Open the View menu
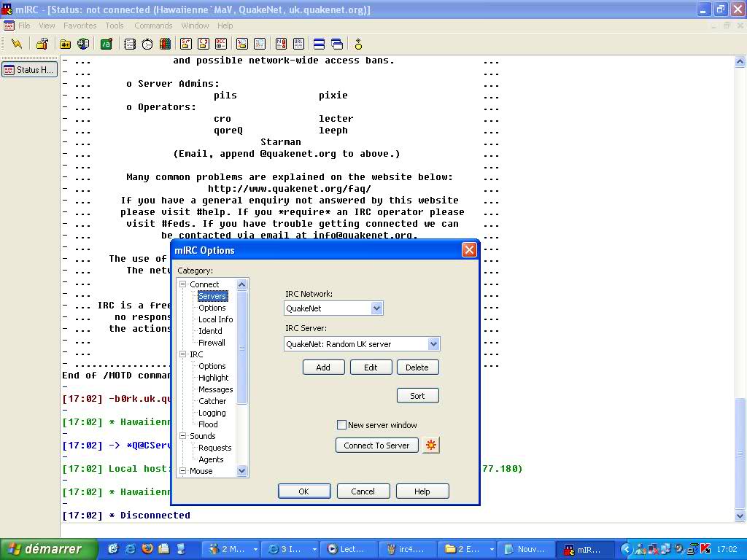The height and width of the screenshot is (560, 747). click(x=47, y=26)
